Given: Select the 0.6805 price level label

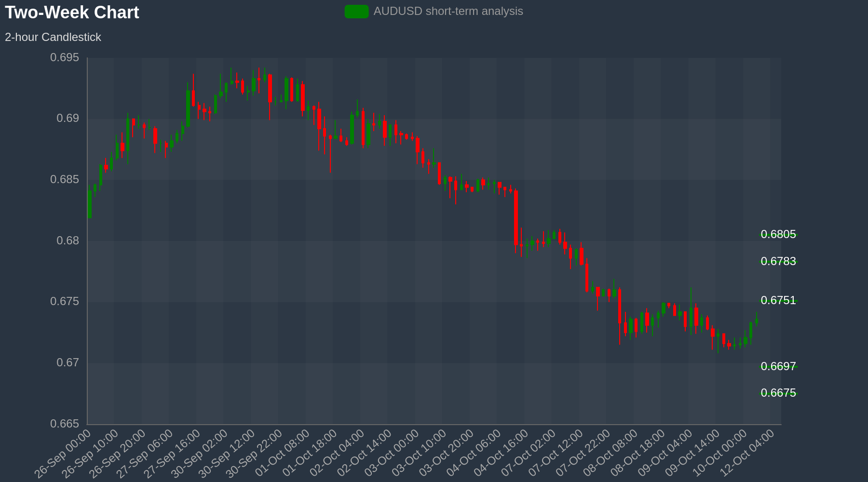Looking at the screenshot, I should (x=778, y=234).
